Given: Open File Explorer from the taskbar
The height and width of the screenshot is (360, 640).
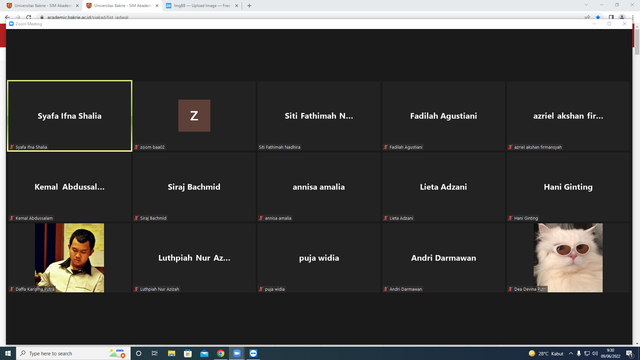Looking at the screenshot, I should tap(171, 353).
